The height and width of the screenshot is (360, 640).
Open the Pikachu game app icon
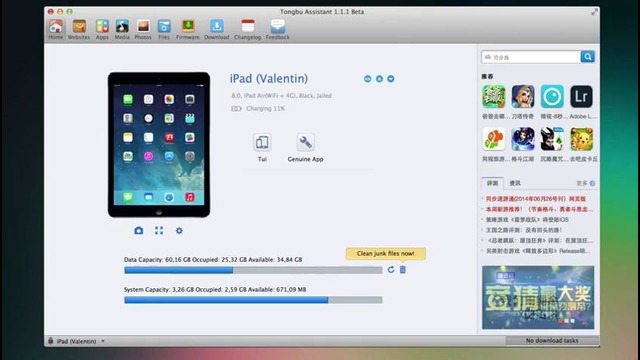(x=581, y=139)
